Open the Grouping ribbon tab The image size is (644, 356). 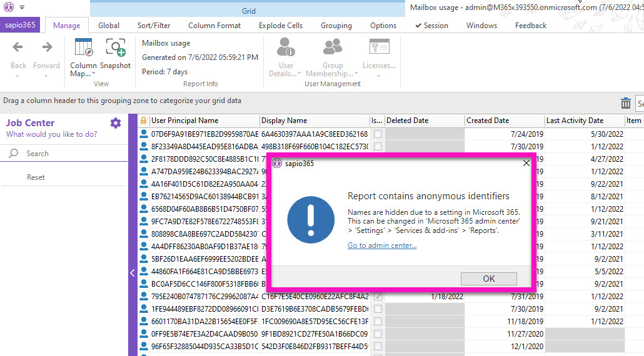pyautogui.click(x=336, y=26)
